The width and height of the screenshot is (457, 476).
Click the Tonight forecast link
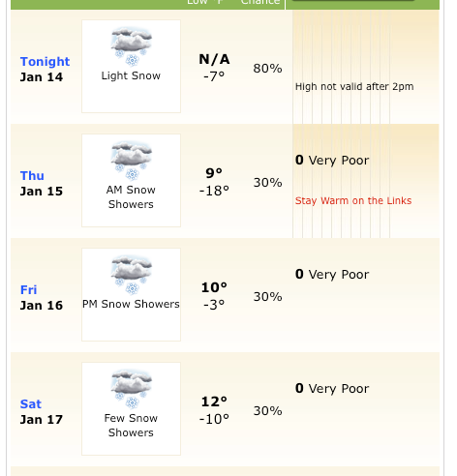click(x=45, y=62)
